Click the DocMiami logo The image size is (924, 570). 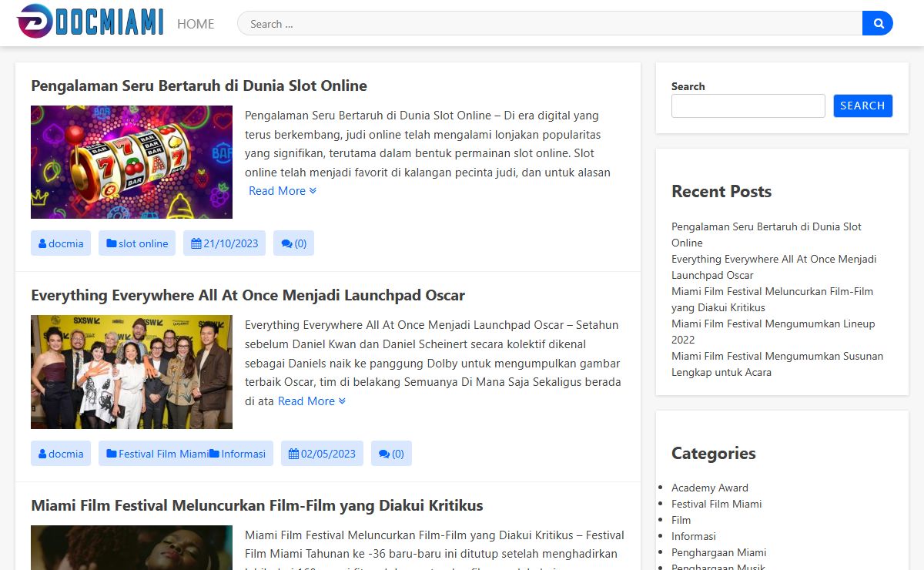[90, 21]
